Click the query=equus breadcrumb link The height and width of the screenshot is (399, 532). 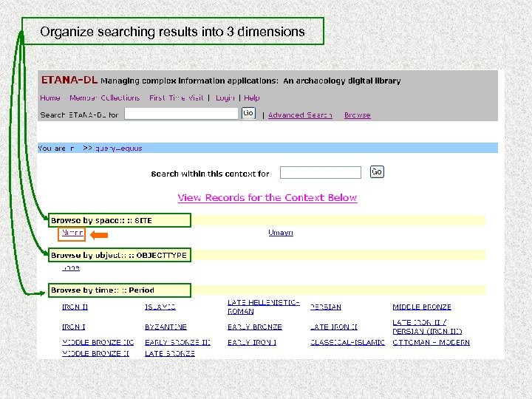(x=119, y=149)
